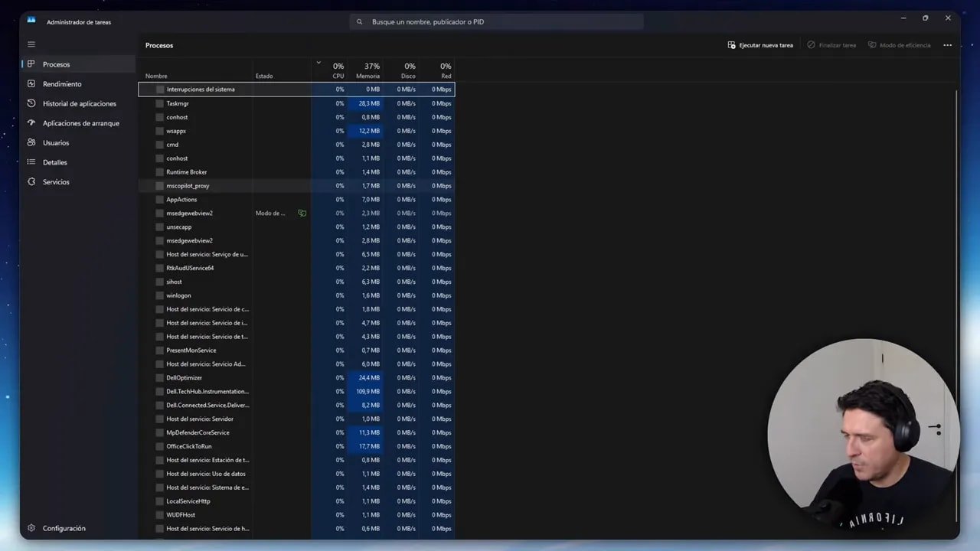Select Host del servicio: Servicio de t...
This screenshot has height=551, width=980.
(296, 337)
